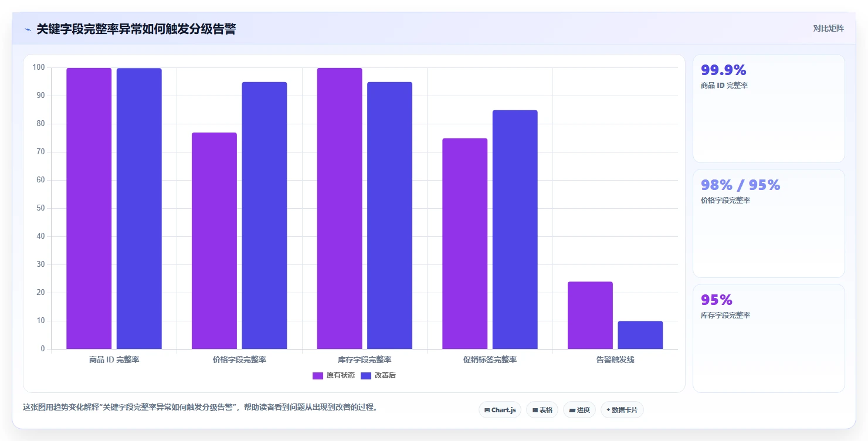Click the 改善后 legend label text
The image size is (868, 441).
click(385, 375)
